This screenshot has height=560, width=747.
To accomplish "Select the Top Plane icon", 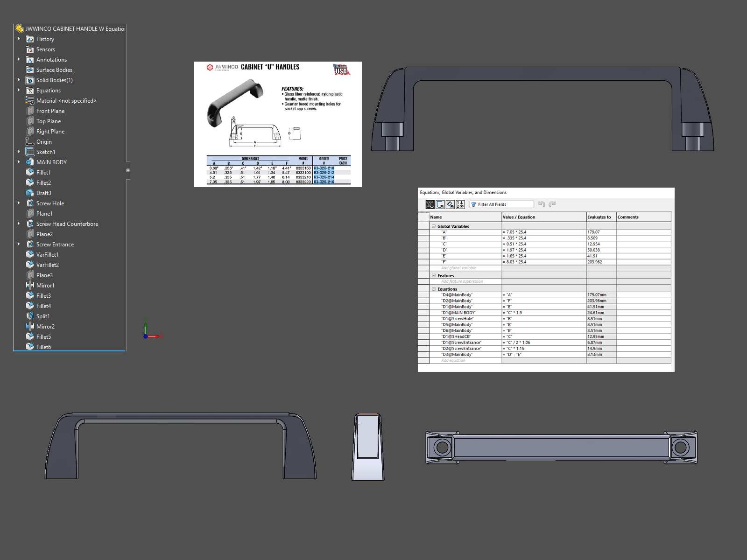I will 30,121.
